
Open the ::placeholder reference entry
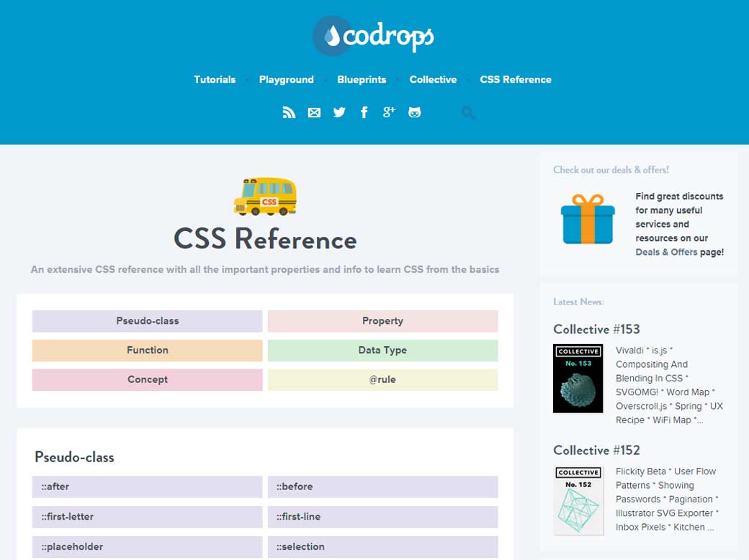point(147,546)
